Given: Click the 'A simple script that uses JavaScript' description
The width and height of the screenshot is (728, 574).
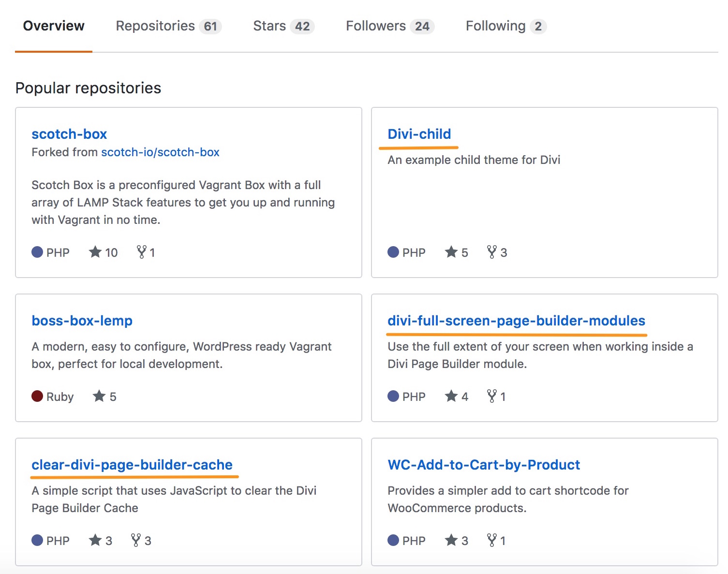Looking at the screenshot, I should pyautogui.click(x=174, y=500).
